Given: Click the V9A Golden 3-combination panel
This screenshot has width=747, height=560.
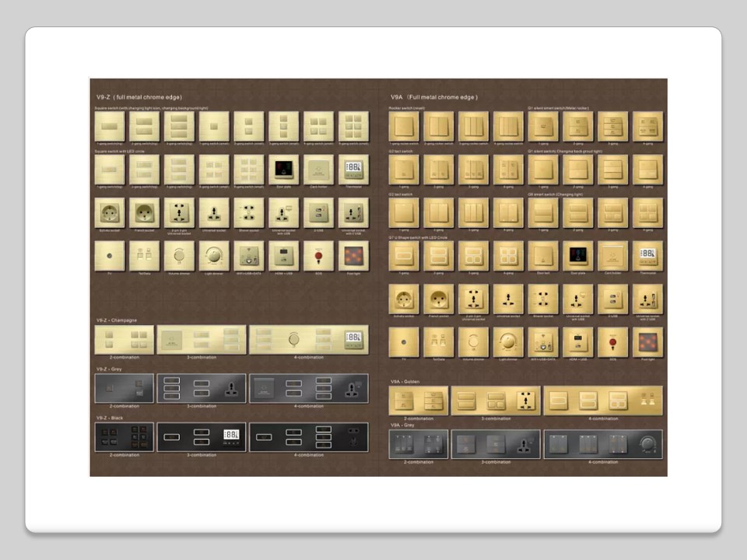Looking at the screenshot, I should point(496,401).
